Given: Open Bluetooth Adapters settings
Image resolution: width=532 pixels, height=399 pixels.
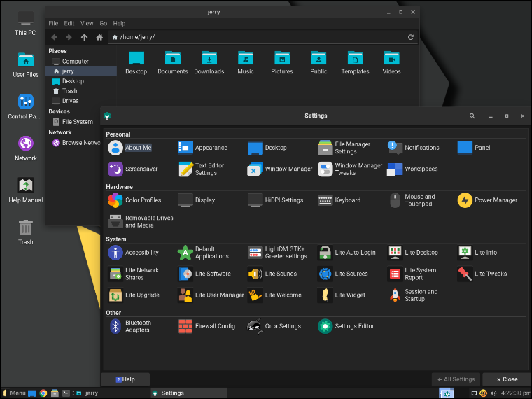Looking at the screenshot, I should tap(130, 326).
